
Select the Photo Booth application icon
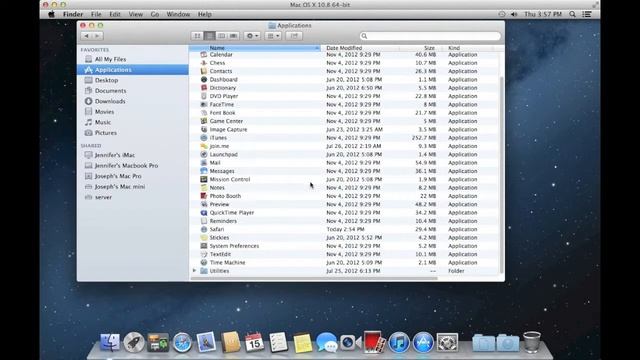click(204, 196)
